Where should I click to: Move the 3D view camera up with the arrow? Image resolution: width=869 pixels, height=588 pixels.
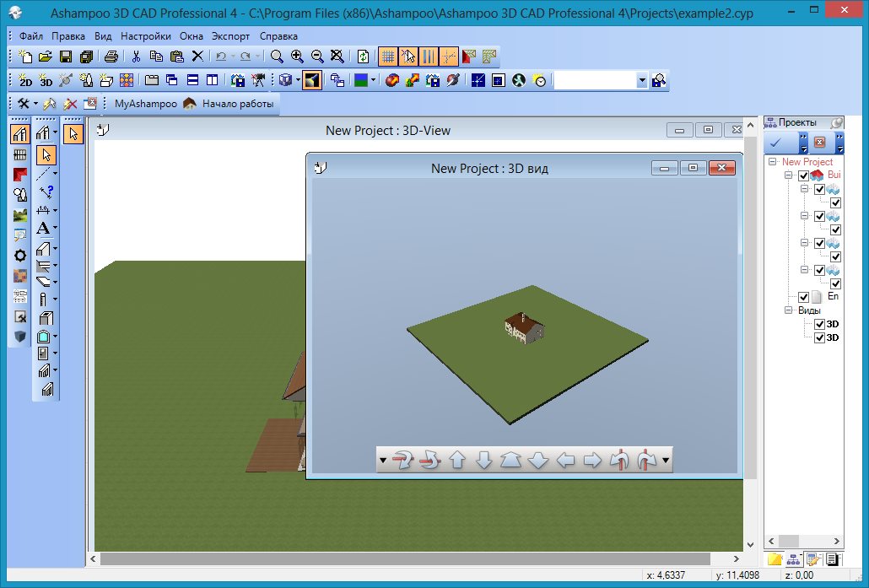[x=457, y=460]
